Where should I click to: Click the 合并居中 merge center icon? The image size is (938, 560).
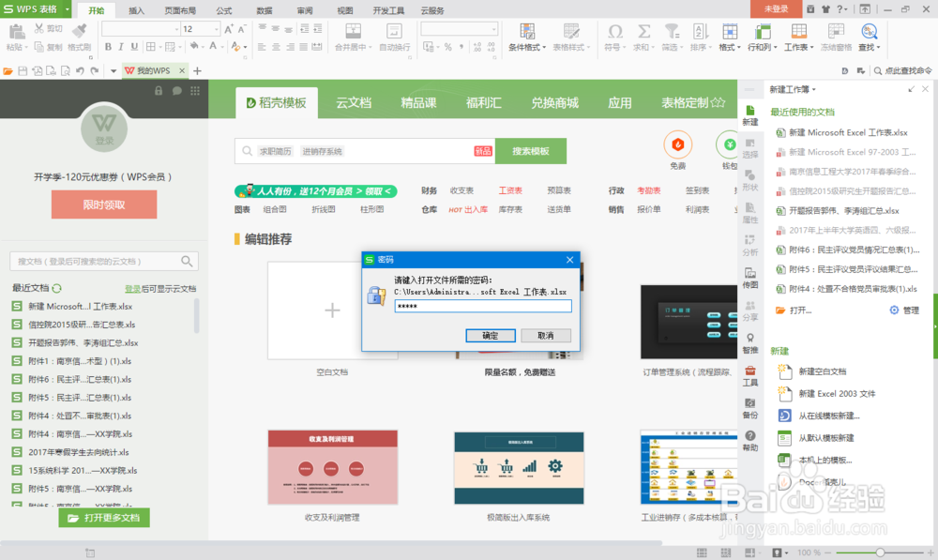coord(353,31)
